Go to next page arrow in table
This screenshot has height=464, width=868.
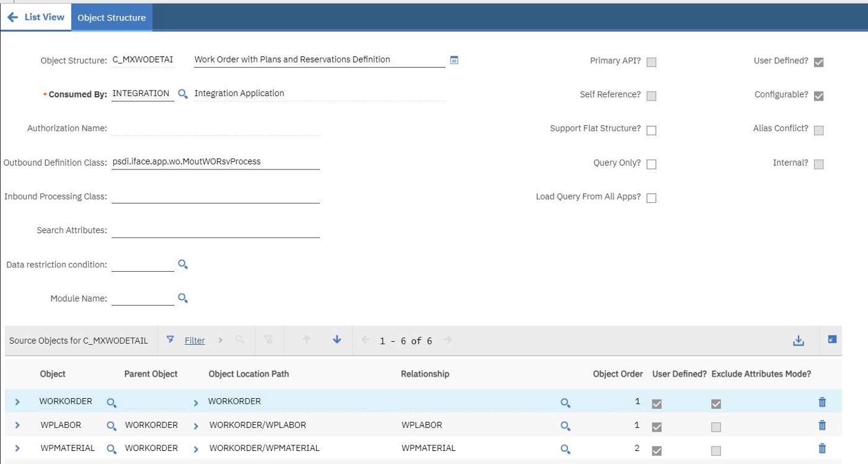coord(448,340)
